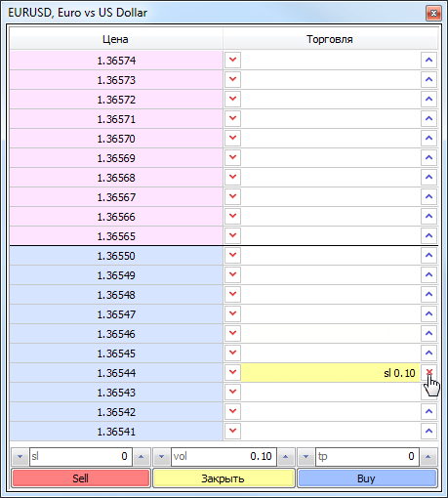The image size is (448, 498).
Task: Decrease the sl value with down stepper
Action: pos(20,457)
